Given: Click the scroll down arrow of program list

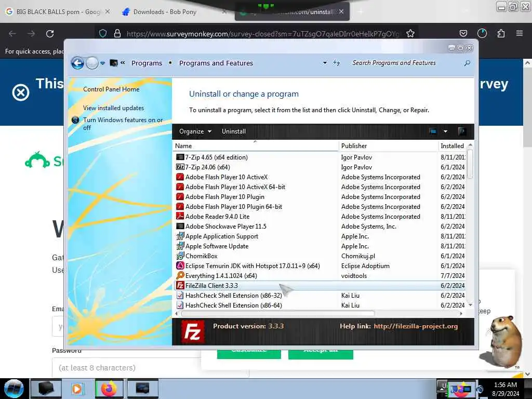Looking at the screenshot, I should tap(470, 305).
